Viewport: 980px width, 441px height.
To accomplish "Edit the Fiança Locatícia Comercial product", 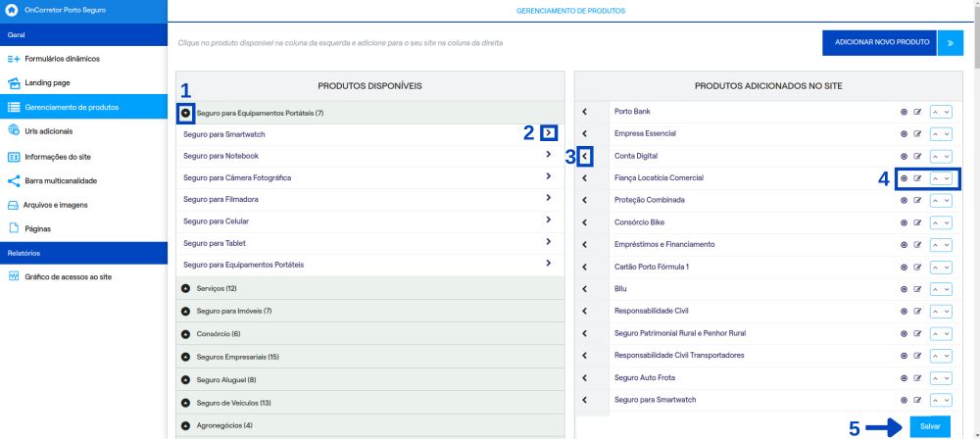I will click(x=917, y=178).
